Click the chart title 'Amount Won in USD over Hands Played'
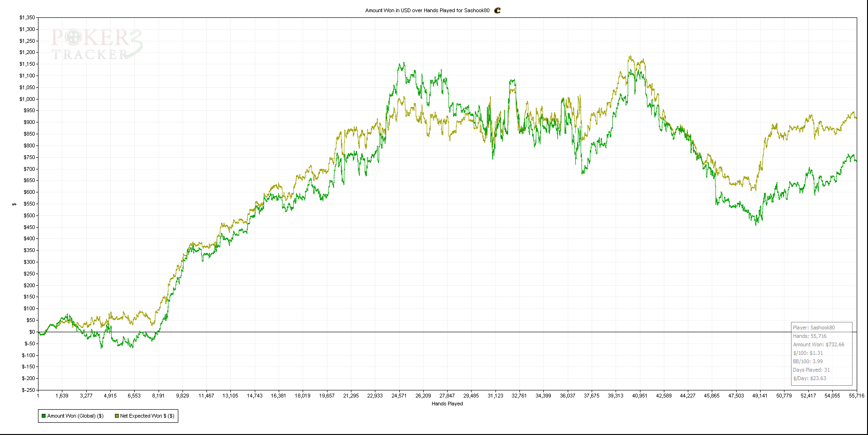This screenshot has height=435, width=868. click(x=427, y=10)
